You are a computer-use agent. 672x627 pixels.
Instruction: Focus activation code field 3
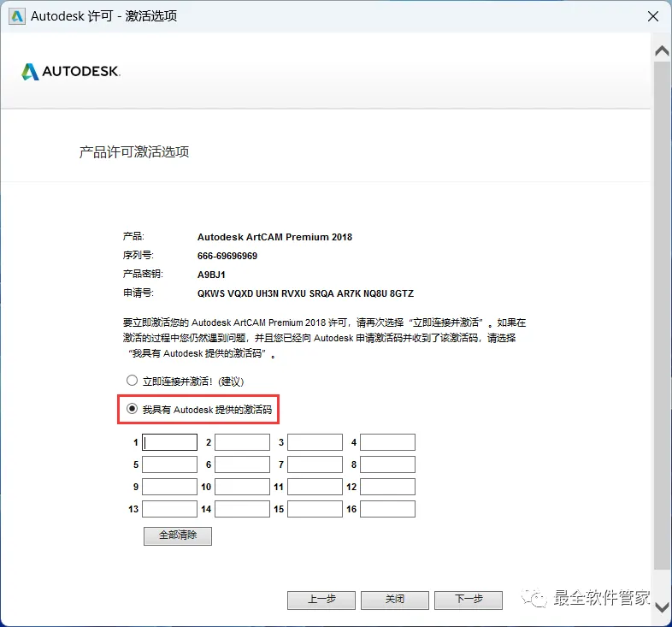pos(315,442)
